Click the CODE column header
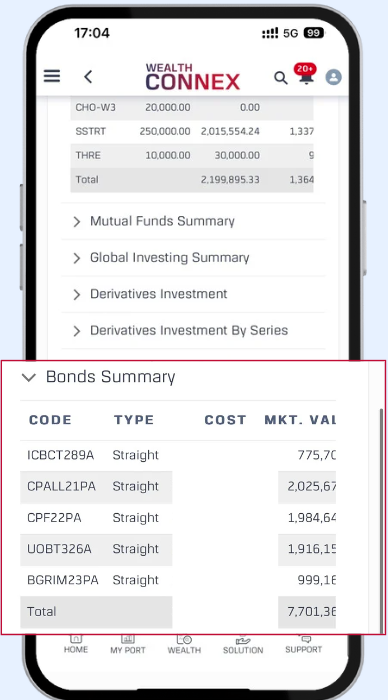This screenshot has height=700, width=388. pyautogui.click(x=50, y=420)
